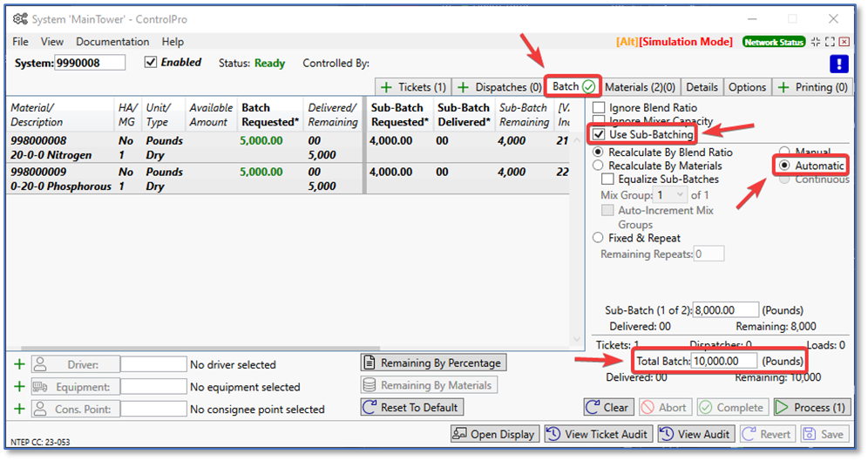Click the green plus beside Cons. Point
Screen dimensions: 868x461
point(19,410)
